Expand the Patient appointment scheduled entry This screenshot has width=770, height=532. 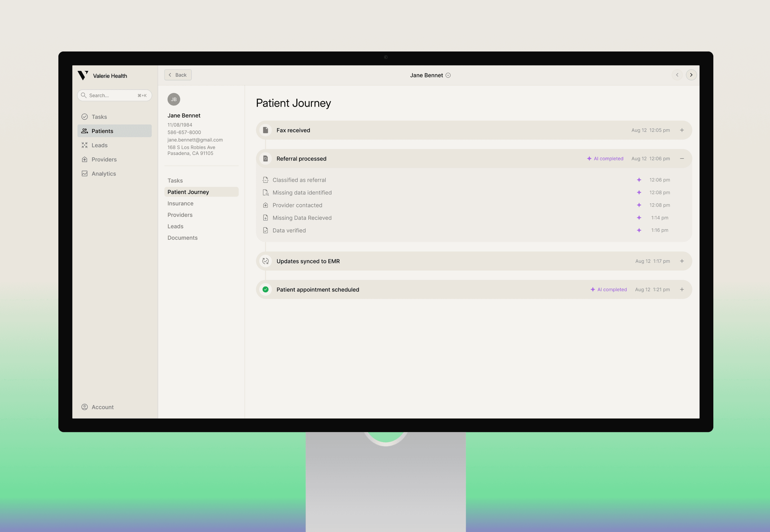pos(682,289)
